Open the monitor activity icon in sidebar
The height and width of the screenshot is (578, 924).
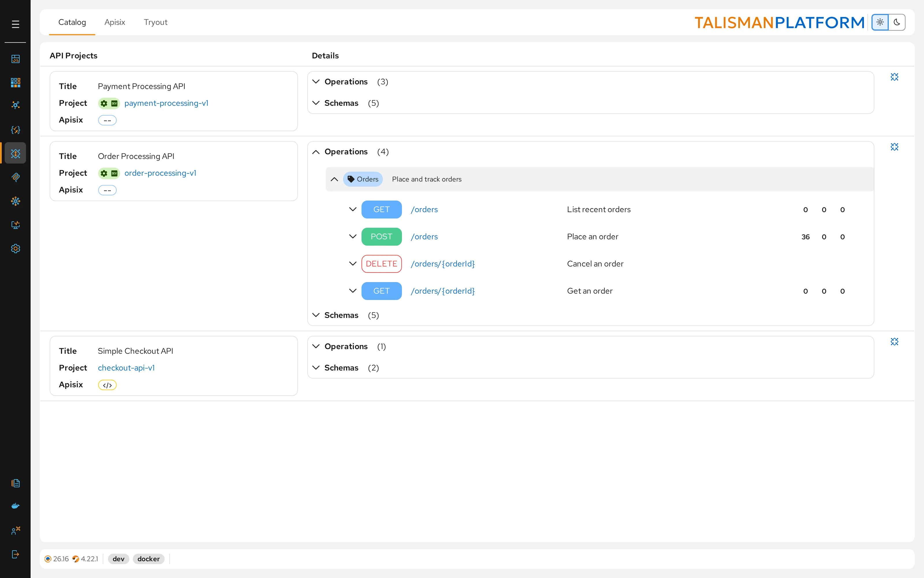click(x=15, y=225)
